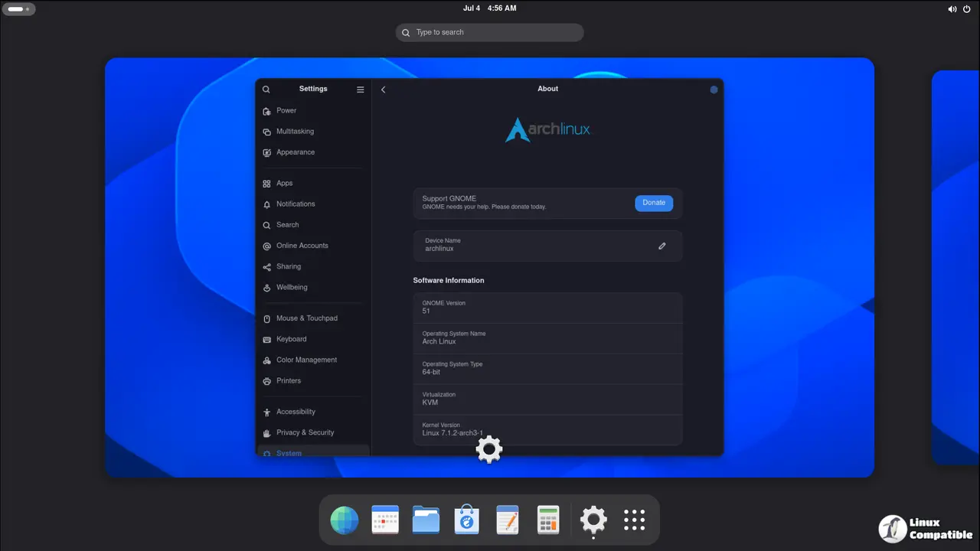The width and height of the screenshot is (980, 551).
Task: Edit device name with the pencil icon
Action: tap(662, 246)
